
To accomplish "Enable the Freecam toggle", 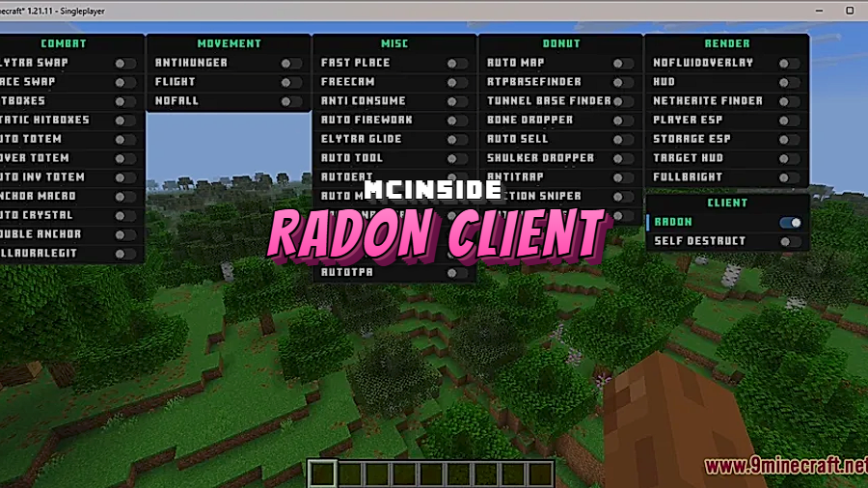I will (x=457, y=82).
